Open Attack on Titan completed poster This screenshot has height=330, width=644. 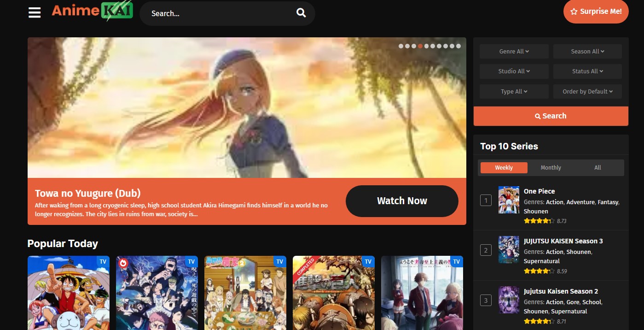click(334, 293)
